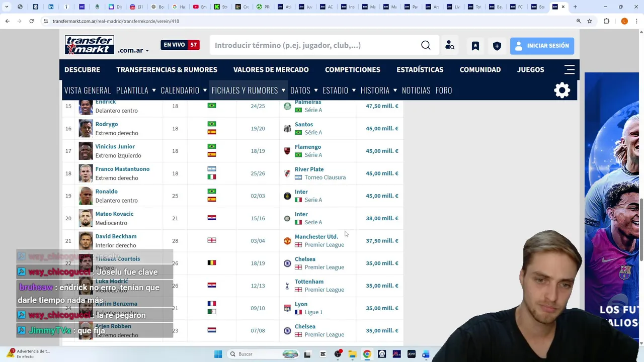The width and height of the screenshot is (644, 362).
Task: Open the COMPETICIONES menu
Action: click(352, 69)
